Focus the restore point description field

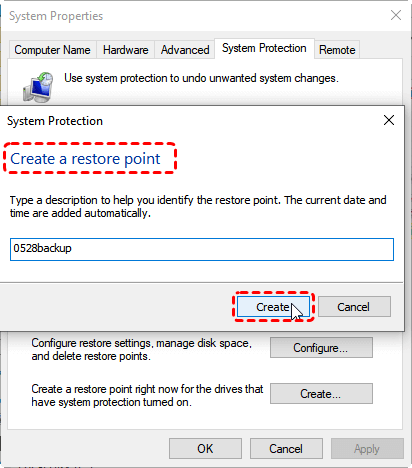tap(202, 249)
